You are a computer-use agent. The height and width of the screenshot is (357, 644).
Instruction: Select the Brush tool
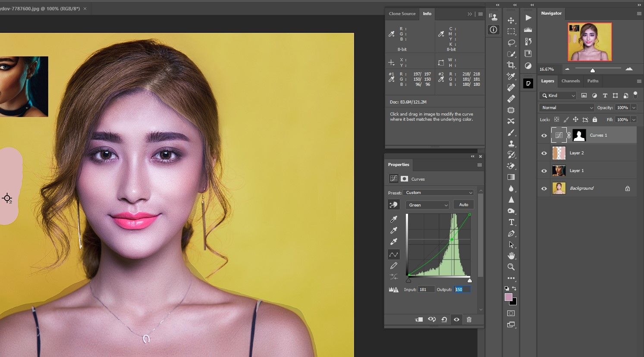[511, 132]
